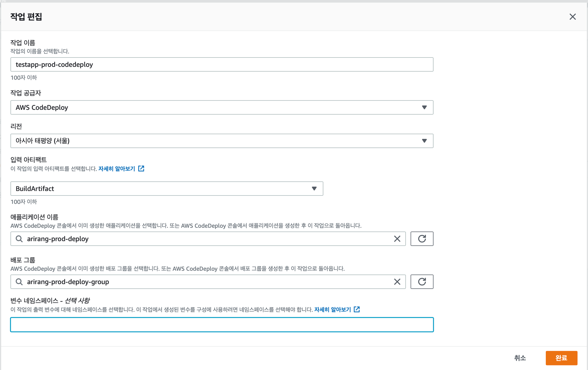
Task: Click the 작업 이름 input field
Action: tap(222, 64)
